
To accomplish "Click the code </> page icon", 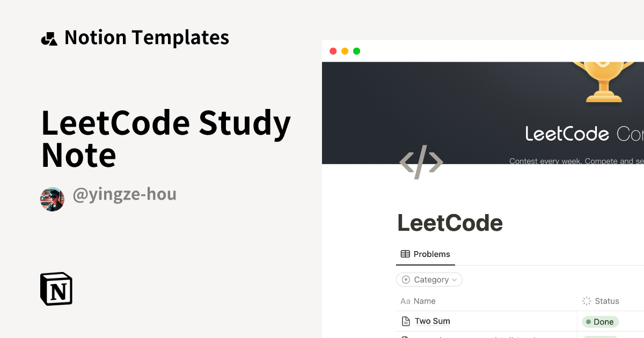I will (x=421, y=161).
